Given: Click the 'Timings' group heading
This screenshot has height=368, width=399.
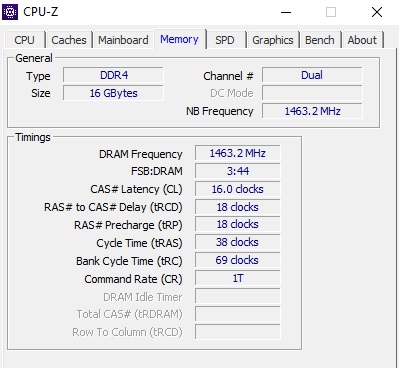Looking at the screenshot, I should coord(33,137).
